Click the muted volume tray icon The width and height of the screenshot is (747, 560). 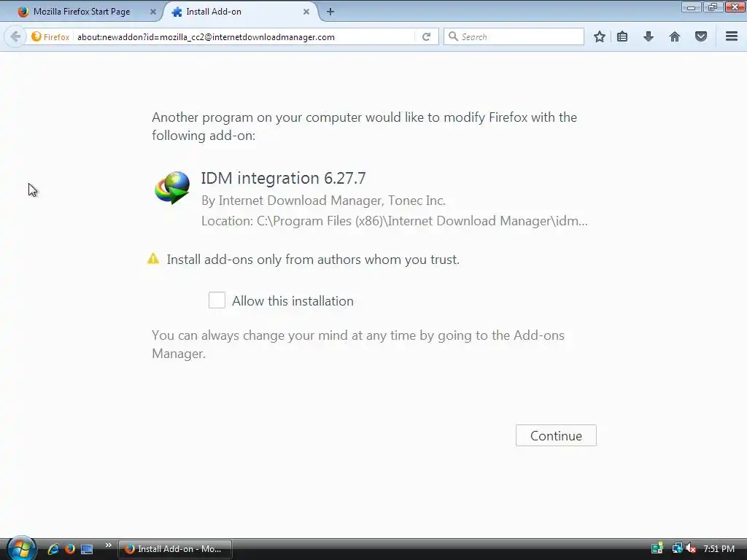[692, 548]
